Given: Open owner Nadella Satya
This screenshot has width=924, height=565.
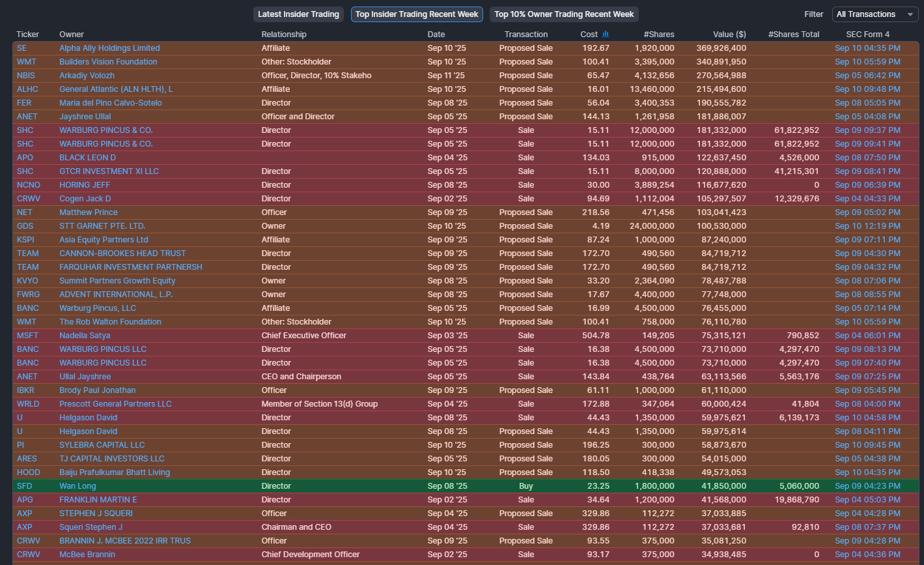Looking at the screenshot, I should tap(85, 336).
